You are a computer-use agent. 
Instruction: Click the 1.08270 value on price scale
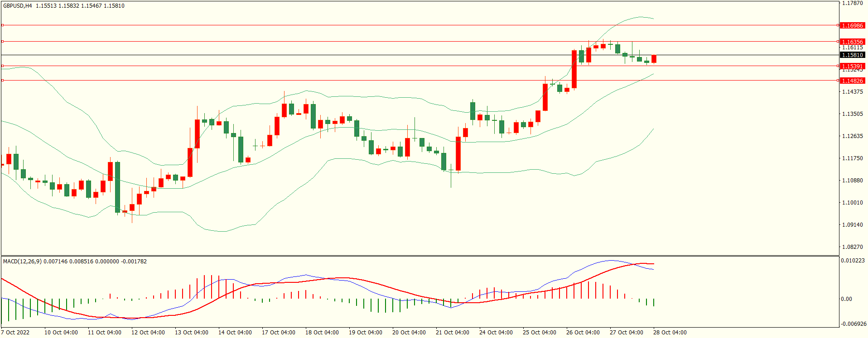(852, 247)
